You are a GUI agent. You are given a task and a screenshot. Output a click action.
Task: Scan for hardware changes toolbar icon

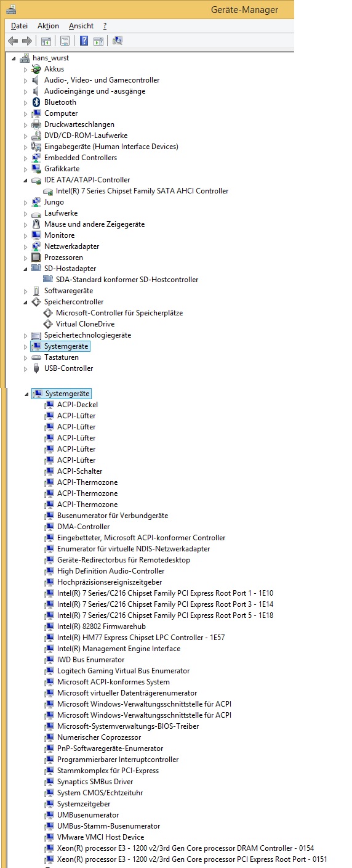pyautogui.click(x=118, y=41)
